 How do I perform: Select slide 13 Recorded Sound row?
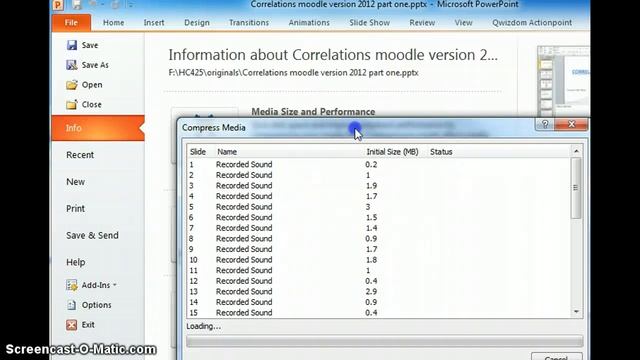(379, 292)
